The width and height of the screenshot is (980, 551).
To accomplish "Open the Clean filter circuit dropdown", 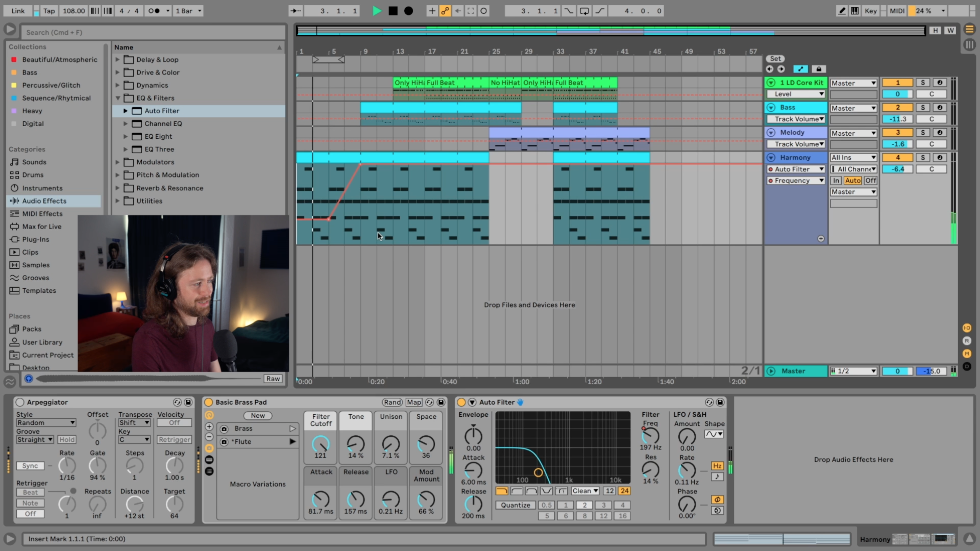I will pos(585,491).
